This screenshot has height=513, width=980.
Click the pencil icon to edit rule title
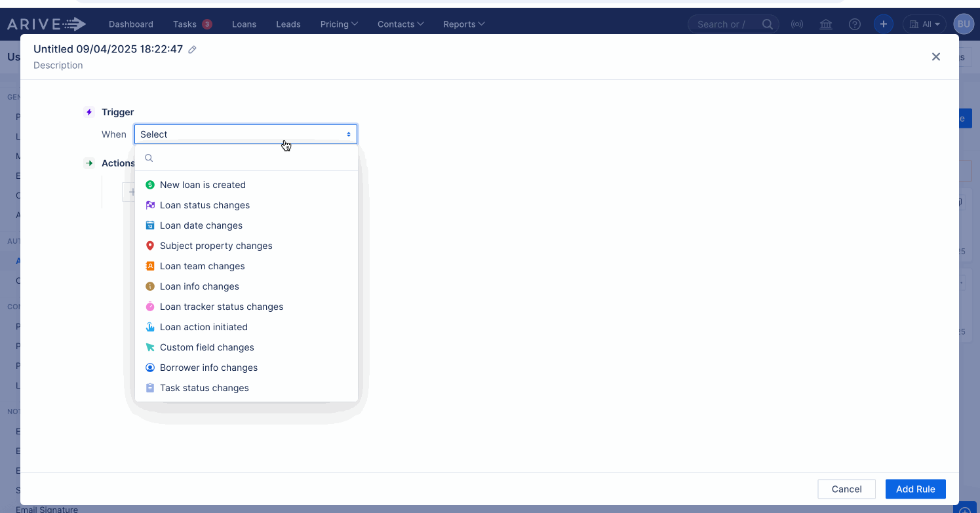tap(192, 50)
